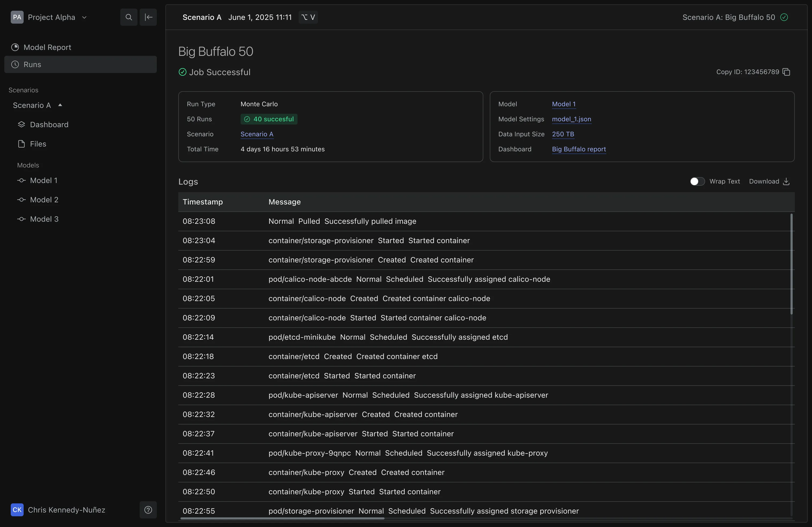This screenshot has width=812, height=527.
Task: Collapse the Scenario A tree expander
Action: (x=60, y=105)
